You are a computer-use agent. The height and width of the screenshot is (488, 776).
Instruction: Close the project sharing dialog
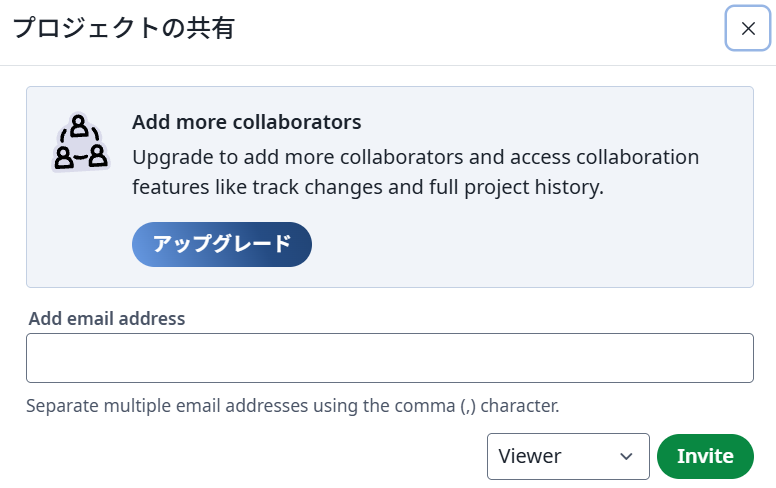tap(747, 29)
